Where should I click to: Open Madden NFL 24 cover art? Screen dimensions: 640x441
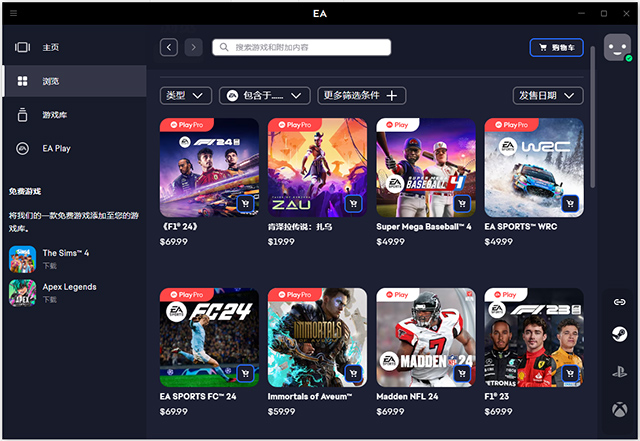[x=426, y=337]
